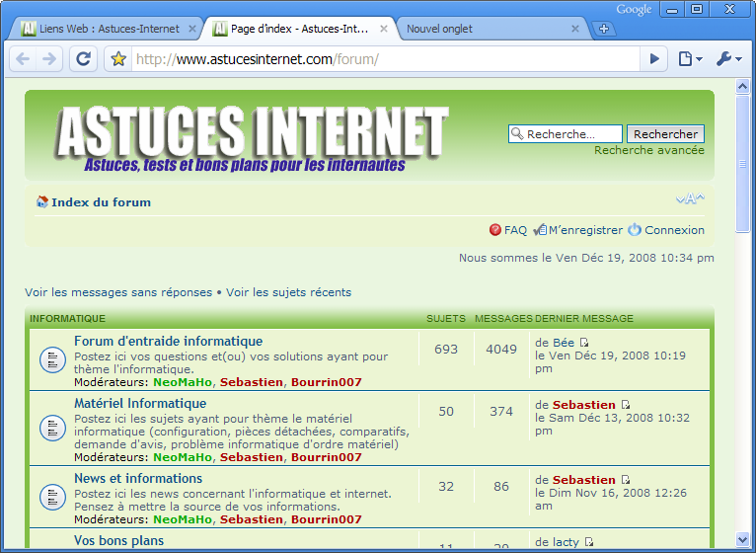The height and width of the screenshot is (553, 756).
Task: Open the FAQ link
Action: click(x=515, y=230)
